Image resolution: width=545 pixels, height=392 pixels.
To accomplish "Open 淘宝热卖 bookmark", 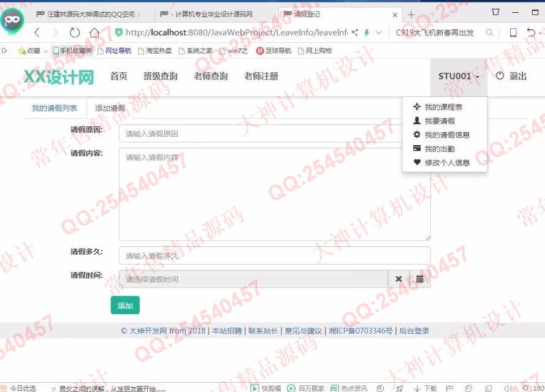I will (155, 51).
